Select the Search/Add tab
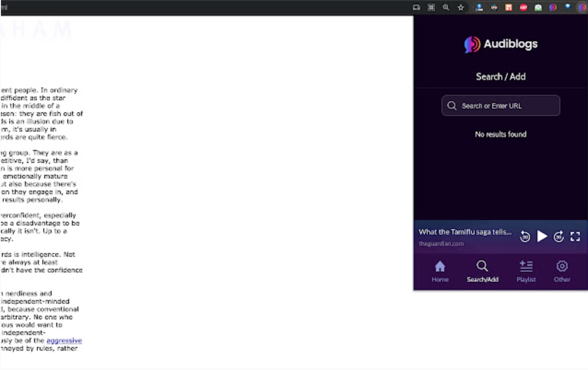Image resolution: width=588 pixels, height=370 pixels. (482, 272)
